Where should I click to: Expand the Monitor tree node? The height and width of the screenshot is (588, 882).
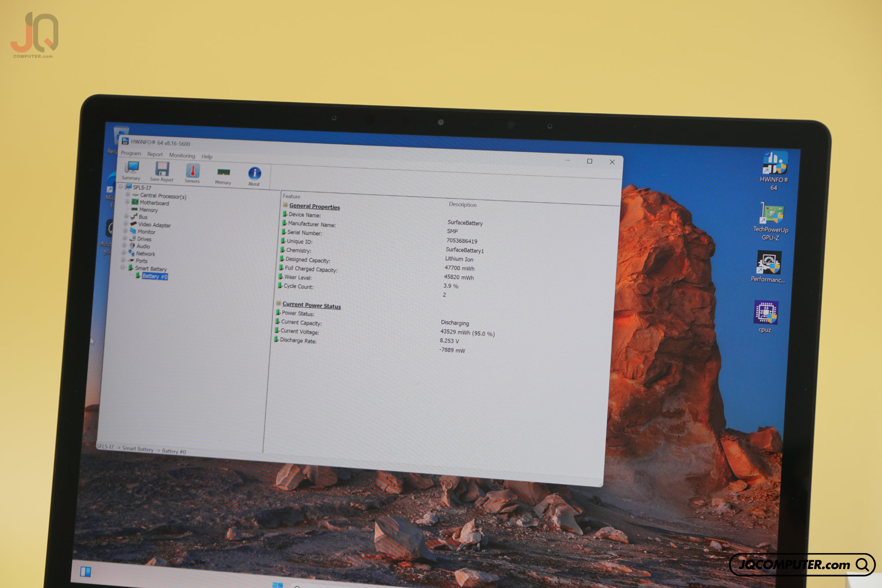coord(125,231)
